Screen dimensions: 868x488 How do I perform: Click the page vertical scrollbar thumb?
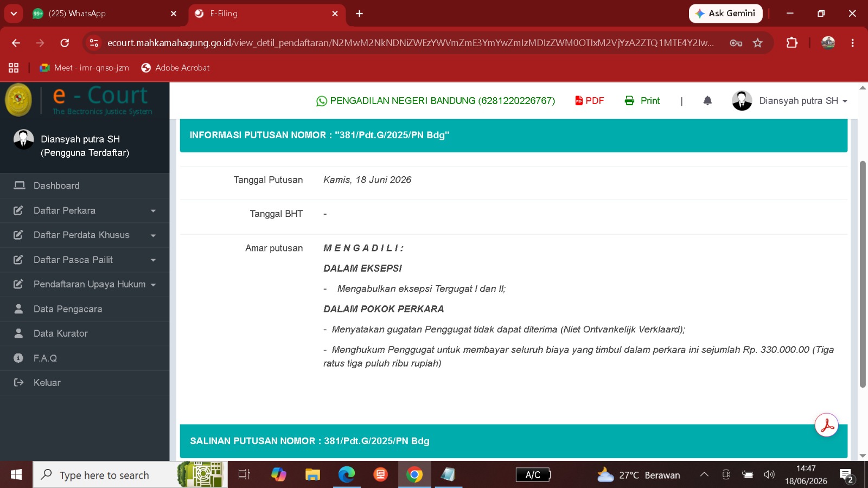pyautogui.click(x=863, y=274)
